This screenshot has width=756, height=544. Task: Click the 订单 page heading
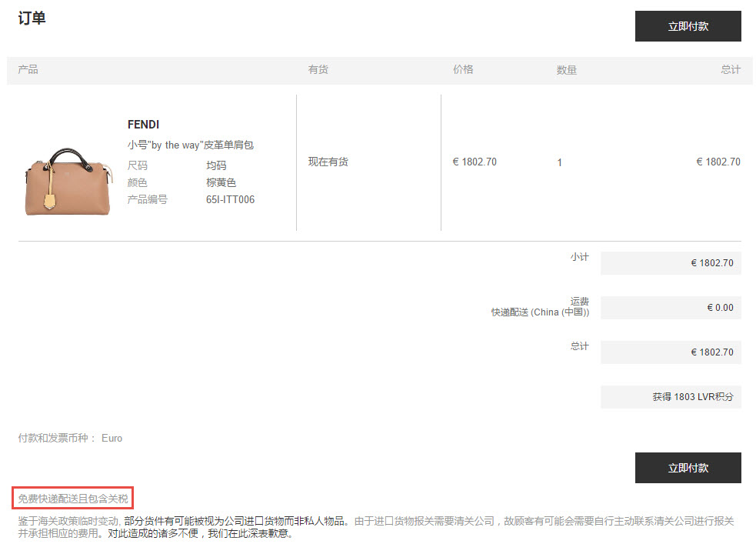tap(32, 18)
